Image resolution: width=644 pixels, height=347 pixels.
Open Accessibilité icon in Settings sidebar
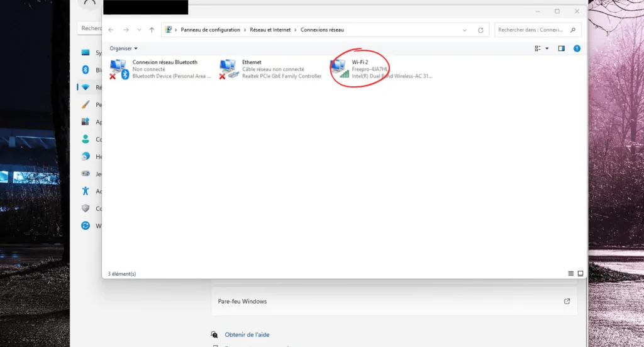(x=86, y=191)
